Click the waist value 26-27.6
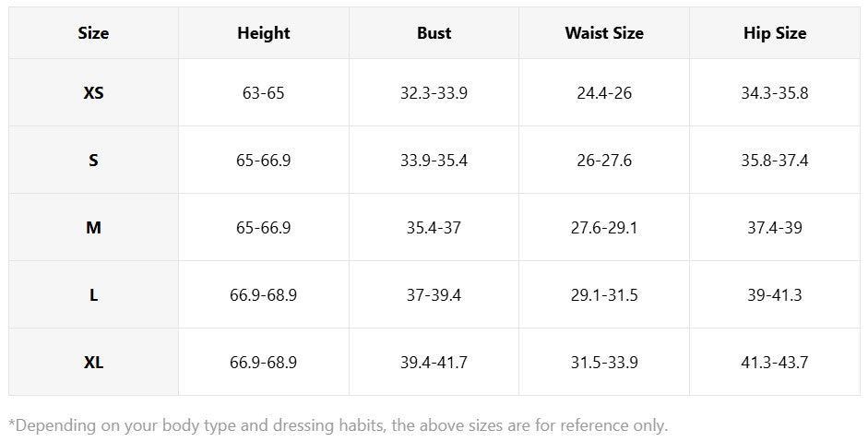The width and height of the screenshot is (868, 442). (x=604, y=161)
